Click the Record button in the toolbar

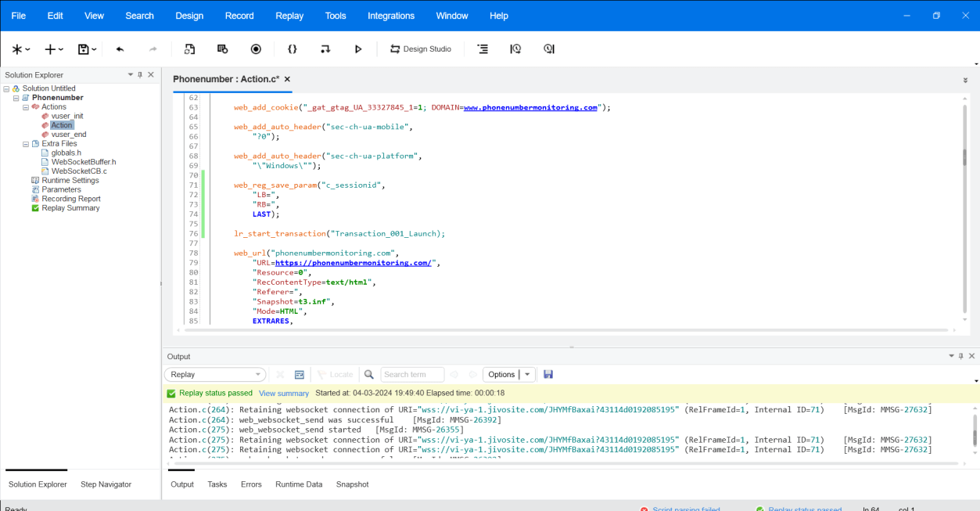256,49
